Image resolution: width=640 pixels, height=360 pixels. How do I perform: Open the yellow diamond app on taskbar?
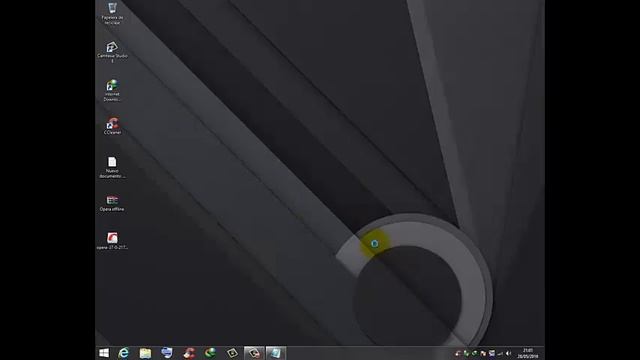click(232, 353)
